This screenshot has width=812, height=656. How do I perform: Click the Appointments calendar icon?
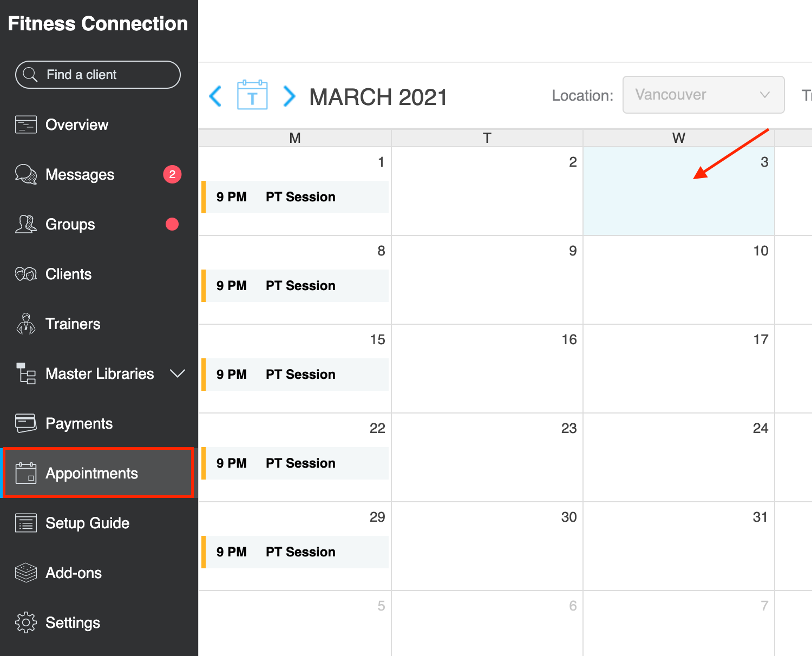click(26, 473)
